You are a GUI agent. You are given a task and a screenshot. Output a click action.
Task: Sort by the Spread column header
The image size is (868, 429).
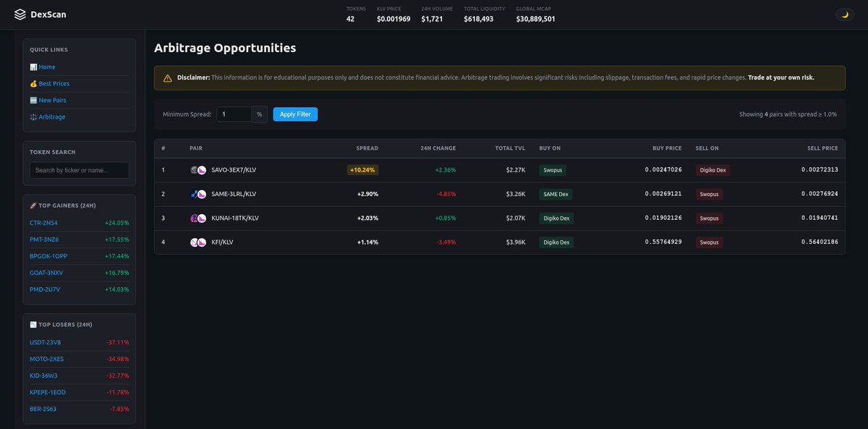367,148
